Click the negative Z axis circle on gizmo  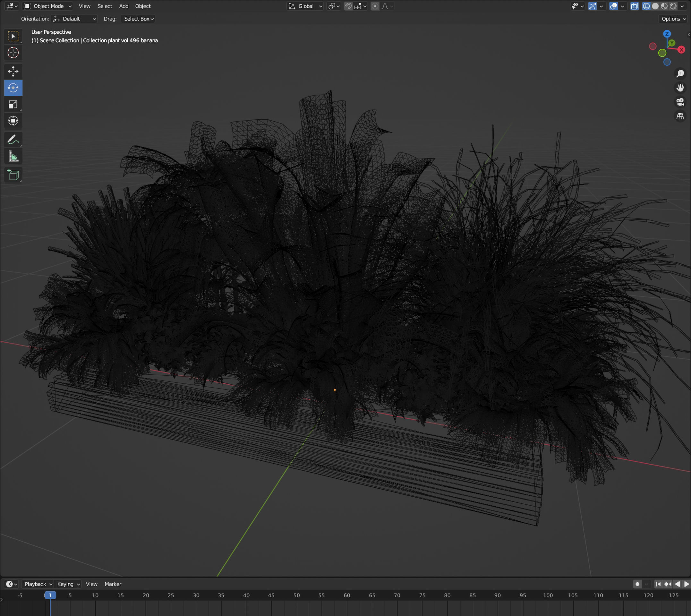(667, 62)
